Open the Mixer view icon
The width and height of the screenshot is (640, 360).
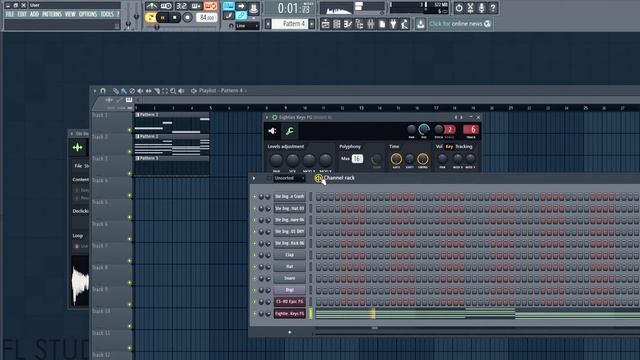[371, 24]
